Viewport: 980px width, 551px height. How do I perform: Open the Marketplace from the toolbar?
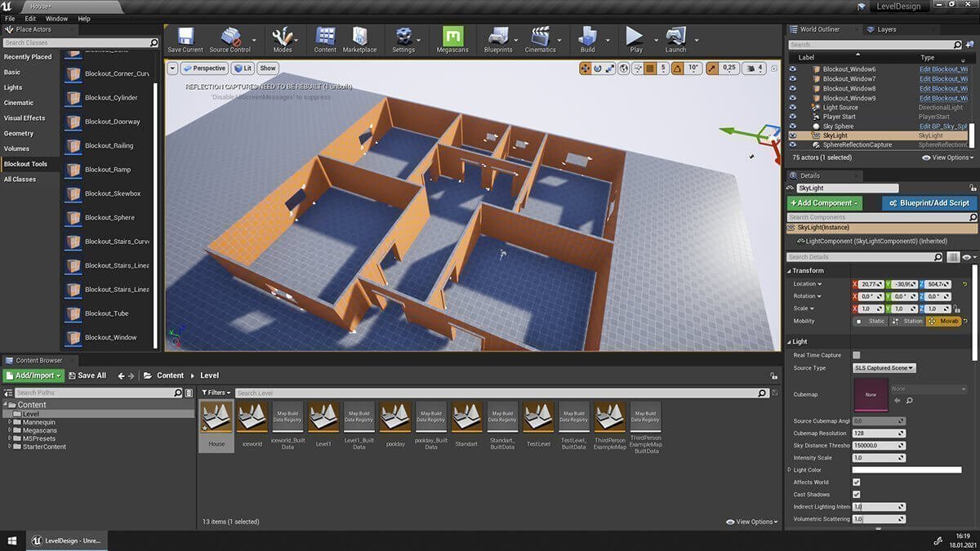[359, 38]
